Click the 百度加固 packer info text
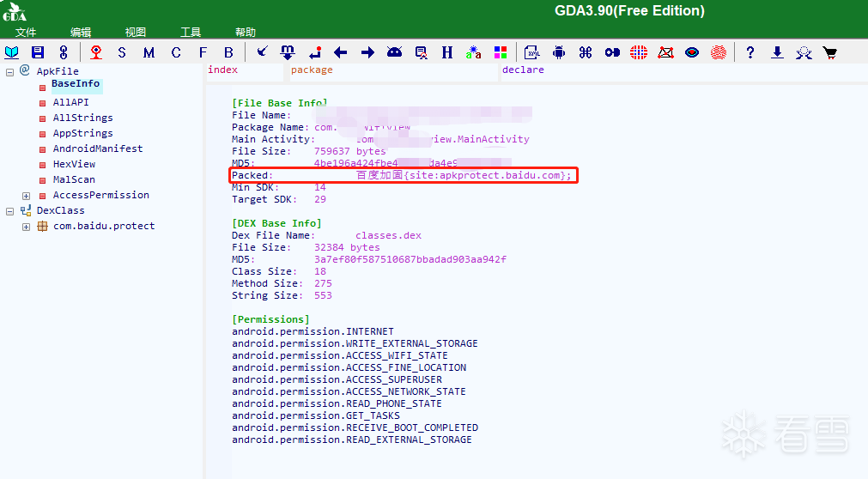 tap(464, 175)
